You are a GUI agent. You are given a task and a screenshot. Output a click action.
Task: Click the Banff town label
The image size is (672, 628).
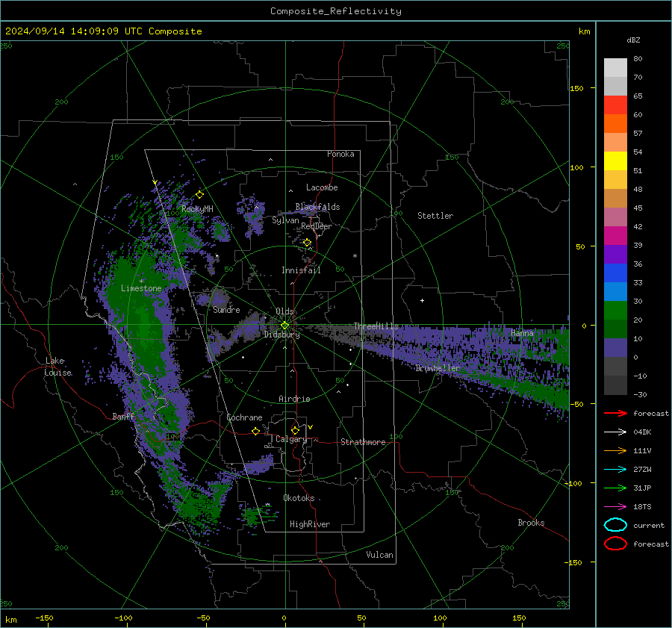(x=123, y=416)
